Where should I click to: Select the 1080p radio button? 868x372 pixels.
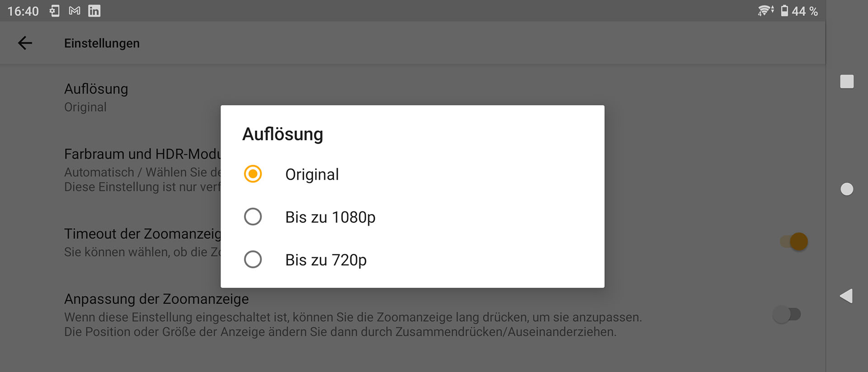(x=253, y=217)
